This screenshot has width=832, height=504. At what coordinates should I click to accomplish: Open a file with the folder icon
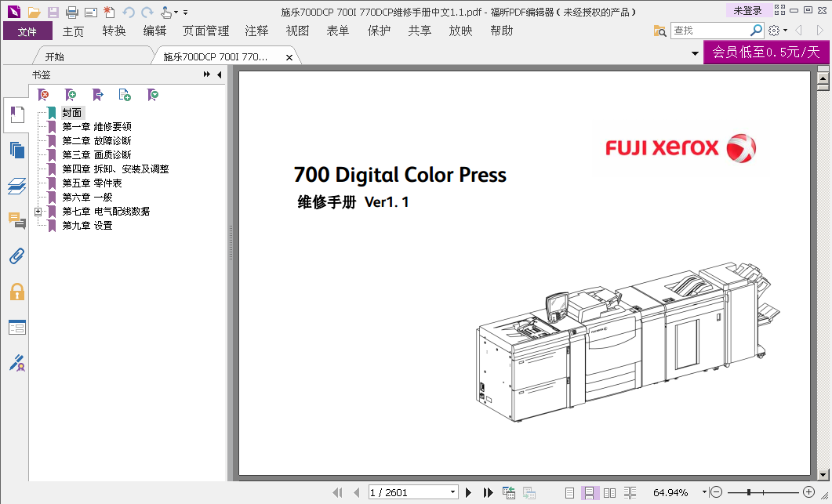(x=35, y=12)
